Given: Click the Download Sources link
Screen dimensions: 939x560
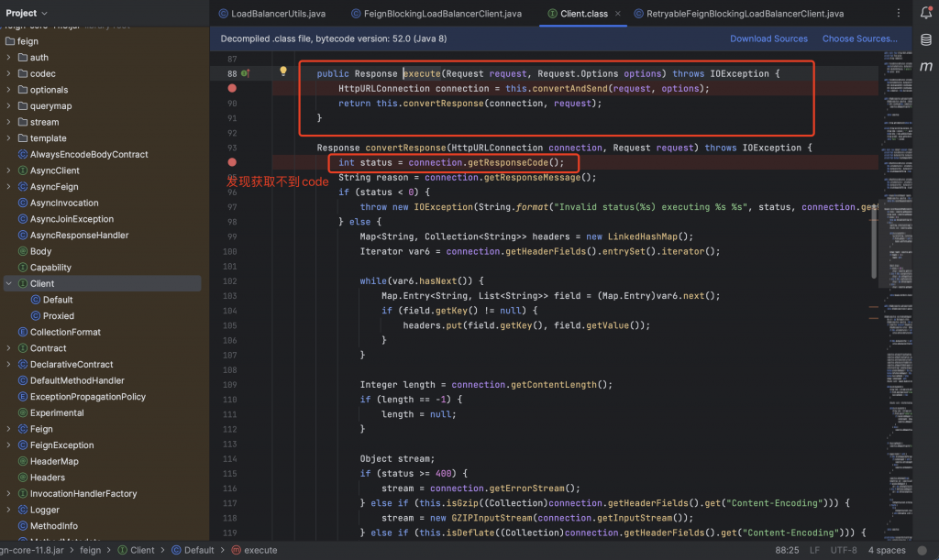Looking at the screenshot, I should [x=769, y=38].
